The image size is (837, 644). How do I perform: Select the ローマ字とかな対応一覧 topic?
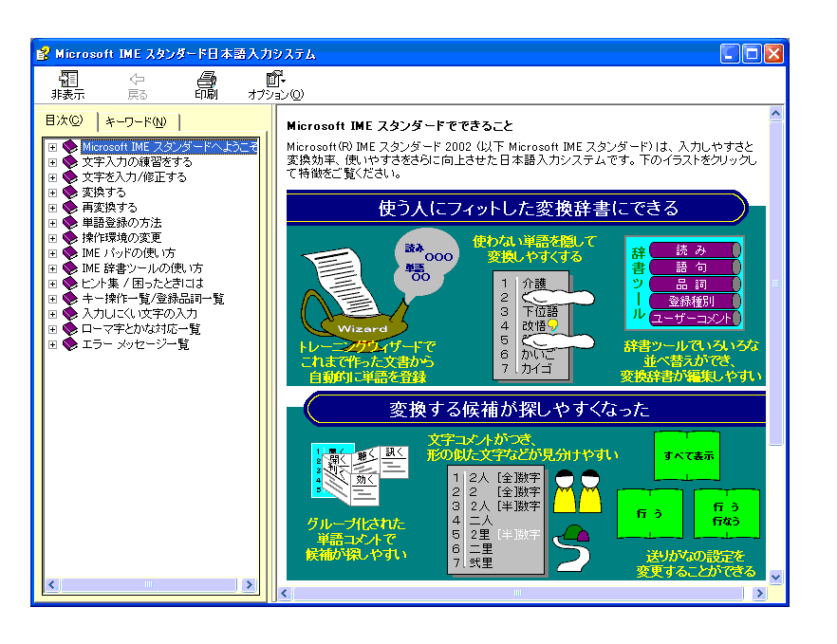pyautogui.click(x=140, y=329)
